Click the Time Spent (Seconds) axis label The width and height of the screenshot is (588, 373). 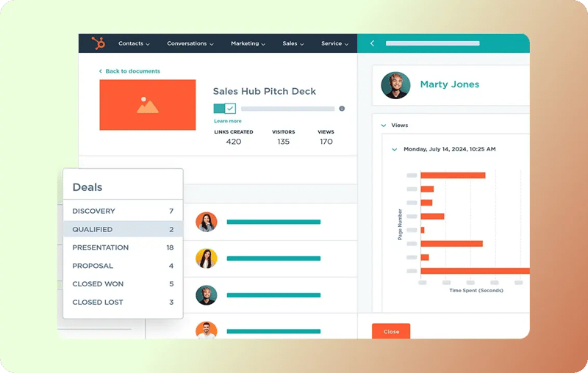click(x=476, y=291)
